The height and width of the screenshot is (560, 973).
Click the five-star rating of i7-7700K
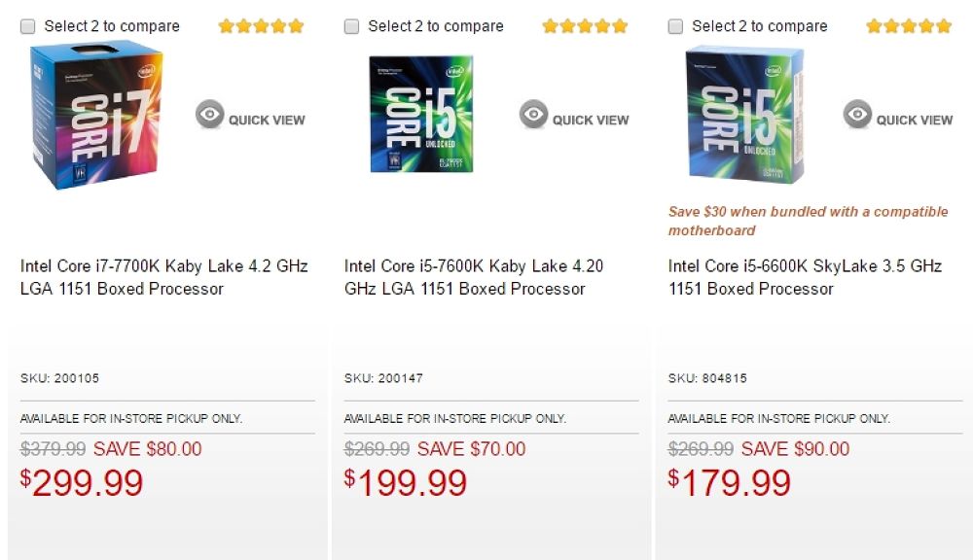[261, 26]
